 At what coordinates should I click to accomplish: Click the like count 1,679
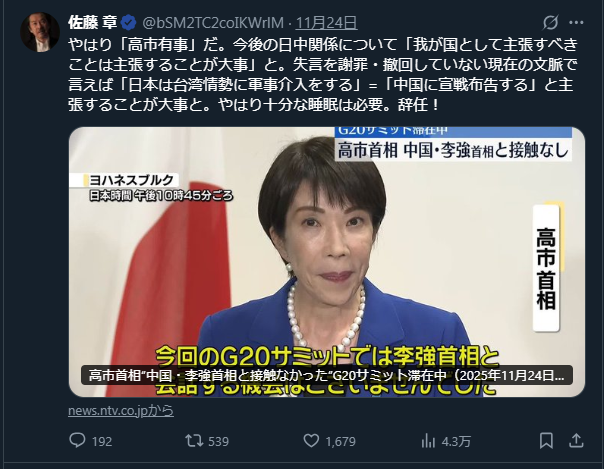tap(340, 441)
